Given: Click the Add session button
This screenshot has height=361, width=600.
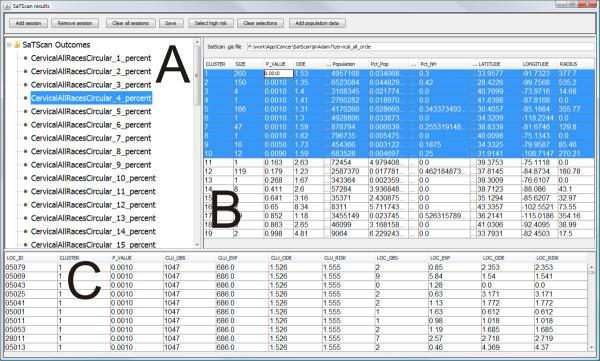Looking at the screenshot, I should (28, 23).
